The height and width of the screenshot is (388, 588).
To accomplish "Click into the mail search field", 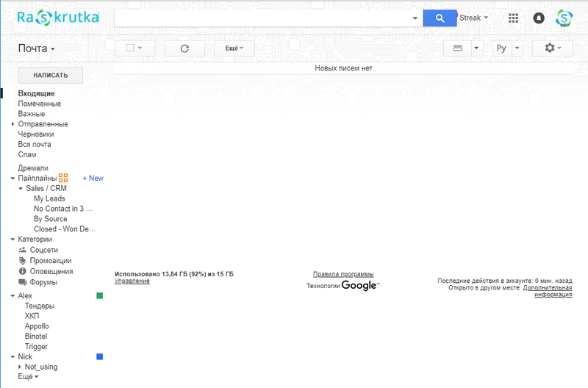I will point(262,18).
